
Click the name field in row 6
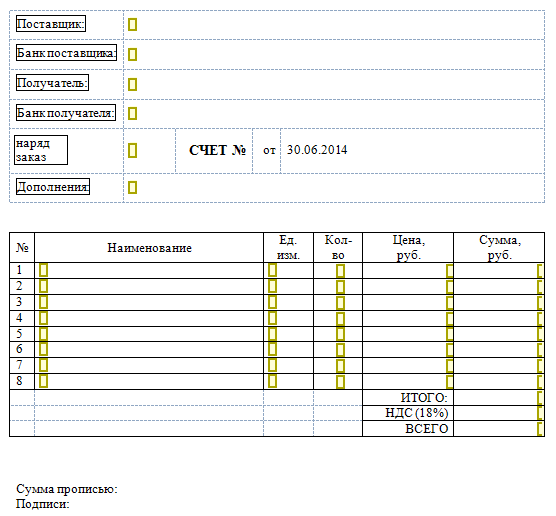point(43,349)
